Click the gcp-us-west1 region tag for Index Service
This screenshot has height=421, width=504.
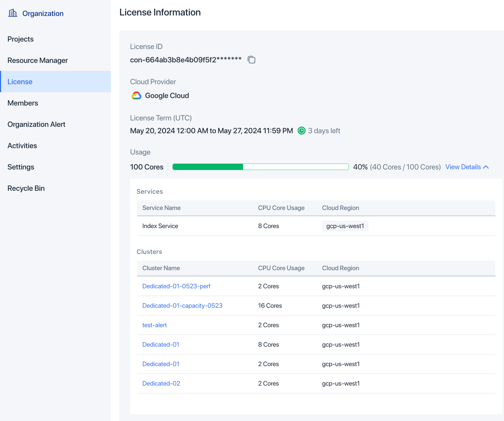click(x=345, y=226)
